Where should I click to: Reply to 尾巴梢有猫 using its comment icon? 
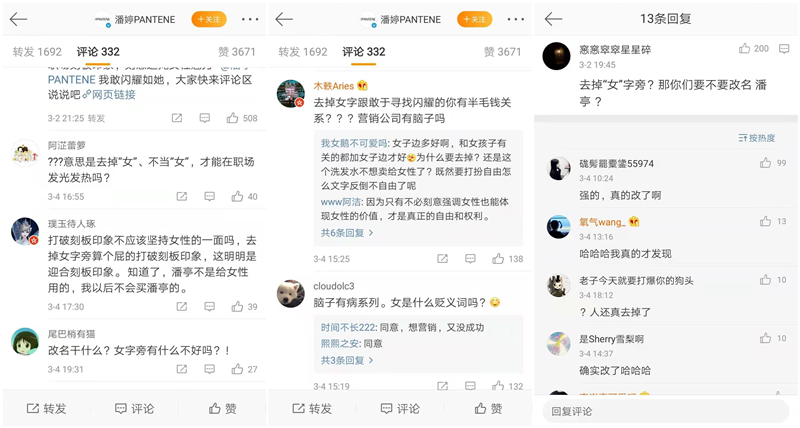tap(209, 369)
